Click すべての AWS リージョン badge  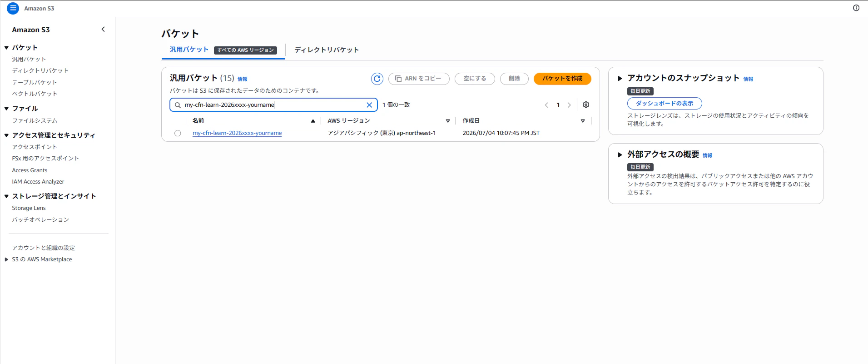coord(245,50)
